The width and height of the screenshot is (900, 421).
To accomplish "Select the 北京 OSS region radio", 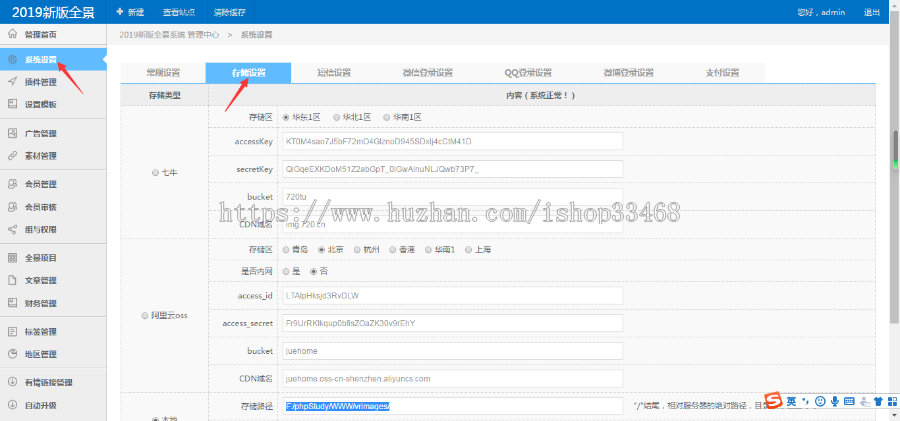I will point(321,250).
